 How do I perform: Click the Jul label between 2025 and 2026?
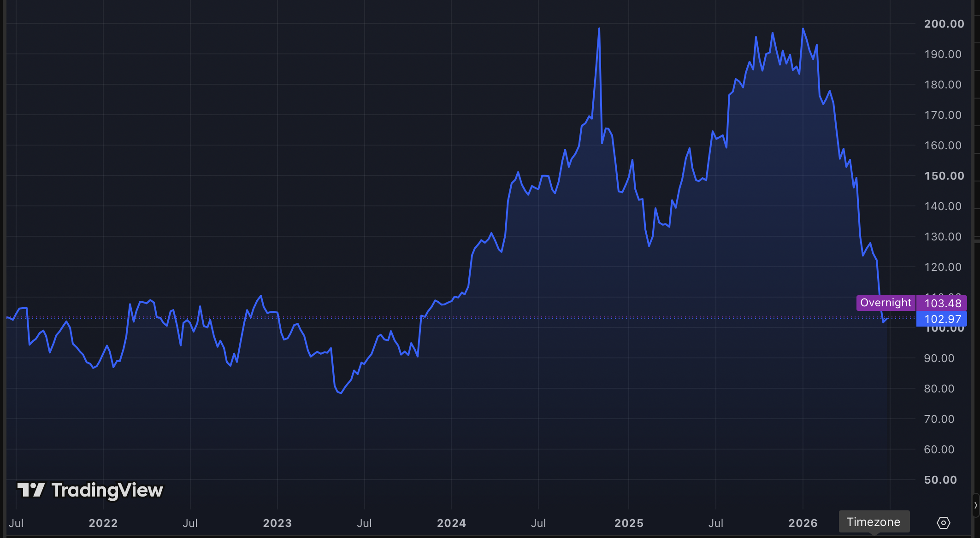(716, 523)
